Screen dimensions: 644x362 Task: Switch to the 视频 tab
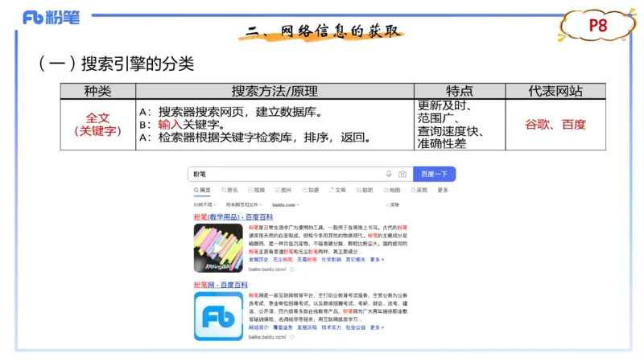[x=256, y=190]
